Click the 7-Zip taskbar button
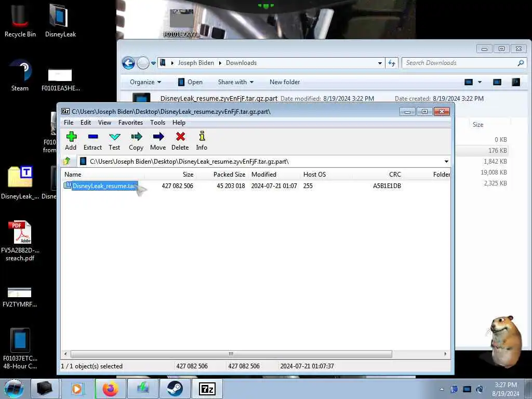Image resolution: width=532 pixels, height=399 pixels. pos(207,389)
